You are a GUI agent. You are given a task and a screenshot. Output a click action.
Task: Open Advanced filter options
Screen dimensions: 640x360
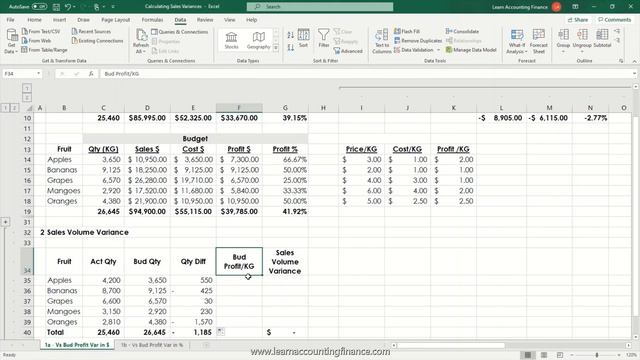coord(348,51)
